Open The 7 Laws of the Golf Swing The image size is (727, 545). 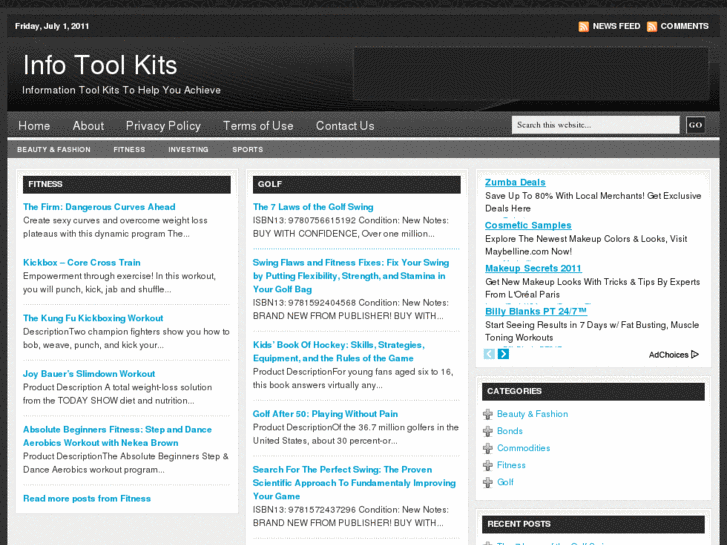tap(313, 207)
